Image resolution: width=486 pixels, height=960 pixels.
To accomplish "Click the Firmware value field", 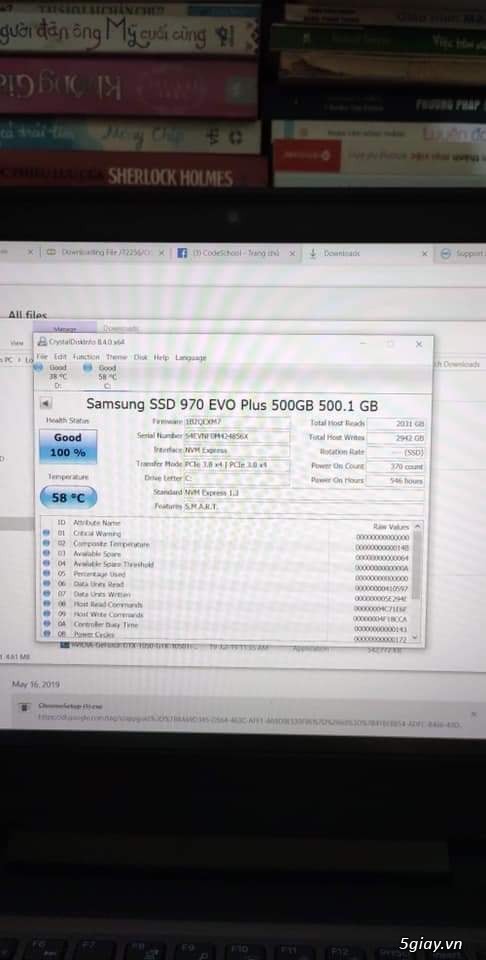I will point(237,422).
